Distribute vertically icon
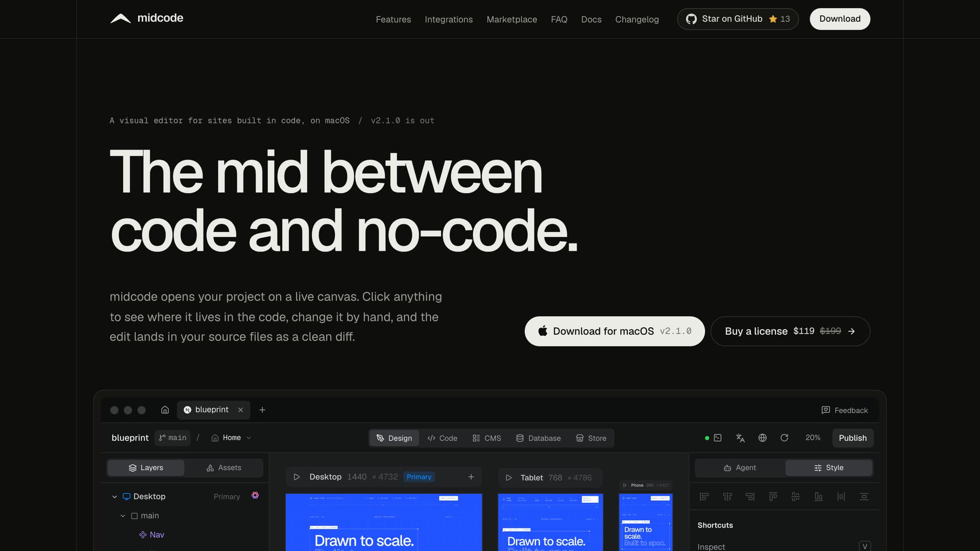Image resolution: width=980 pixels, height=551 pixels. [x=864, y=496]
